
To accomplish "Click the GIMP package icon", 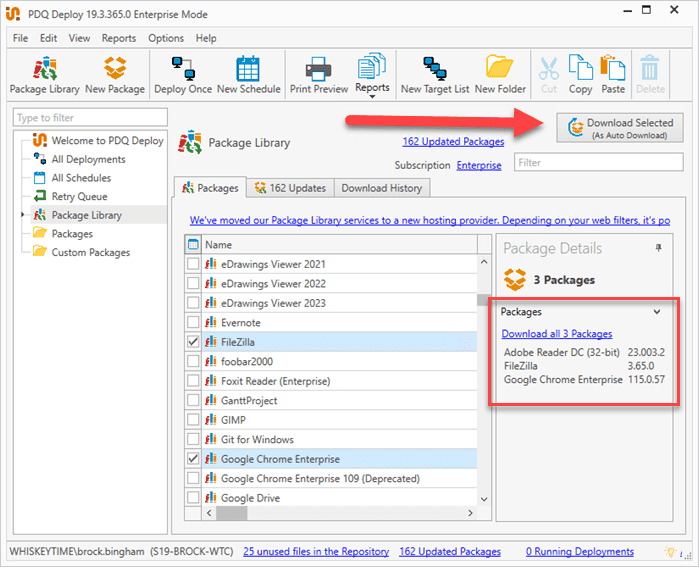I will click(x=211, y=420).
